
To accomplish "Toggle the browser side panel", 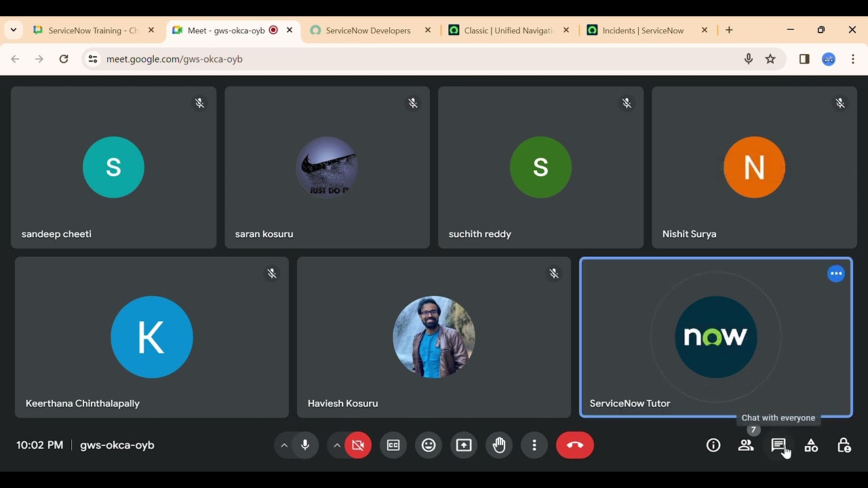I will (804, 59).
